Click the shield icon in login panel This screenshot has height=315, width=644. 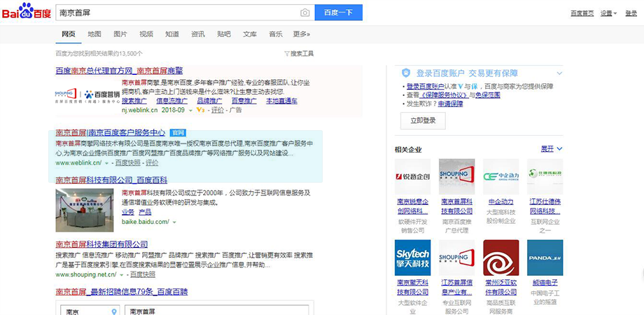(406, 73)
